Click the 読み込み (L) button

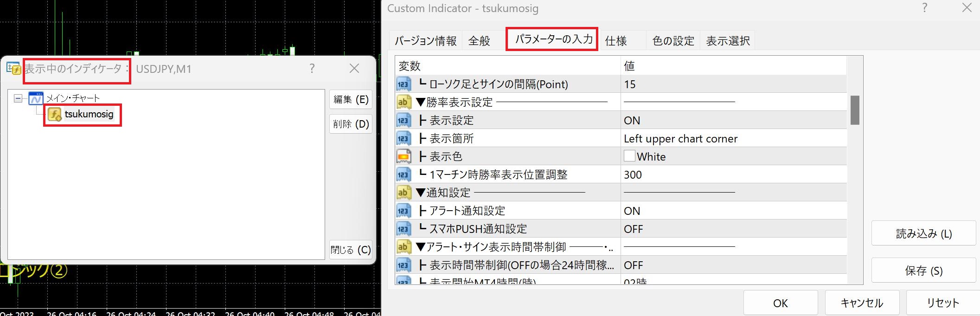pos(923,233)
